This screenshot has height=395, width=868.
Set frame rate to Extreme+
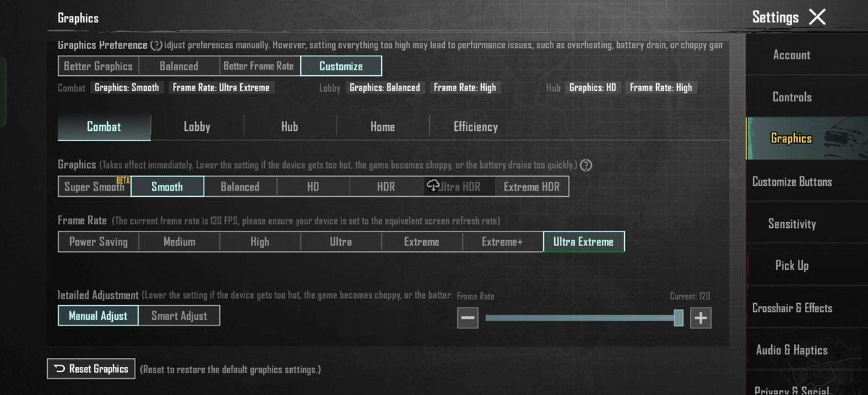coord(503,242)
